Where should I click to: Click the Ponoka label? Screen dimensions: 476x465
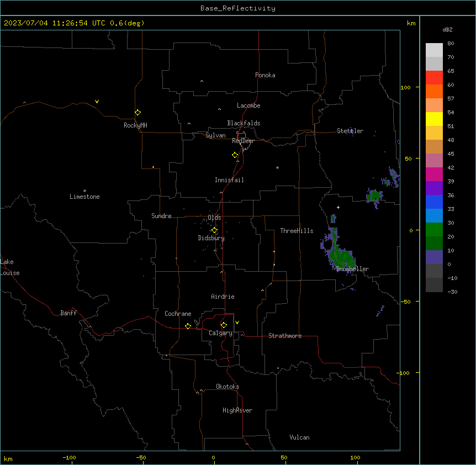(265, 75)
